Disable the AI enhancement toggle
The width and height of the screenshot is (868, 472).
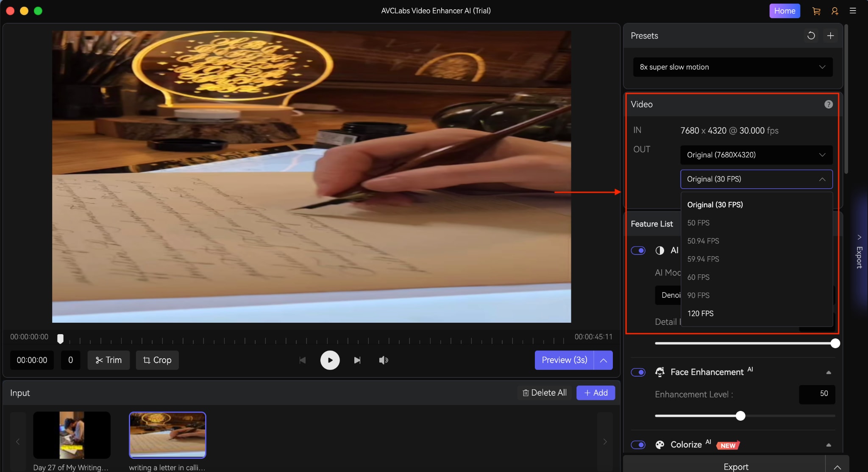(x=638, y=250)
